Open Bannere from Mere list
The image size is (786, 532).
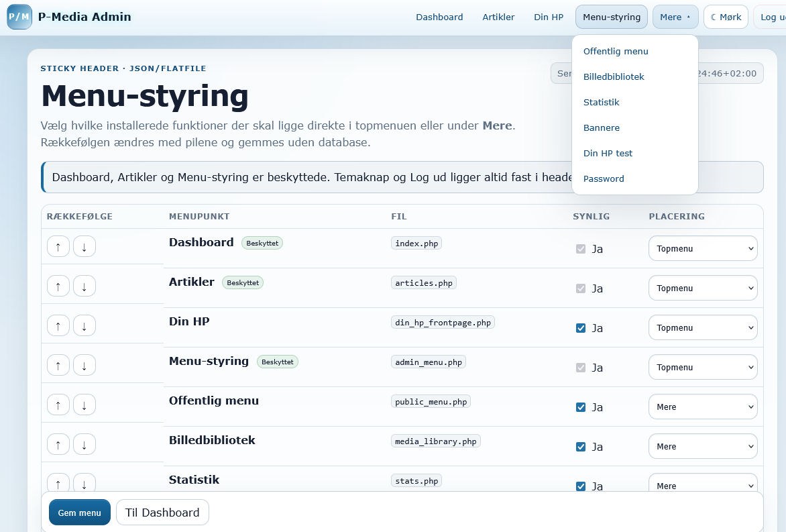click(601, 128)
